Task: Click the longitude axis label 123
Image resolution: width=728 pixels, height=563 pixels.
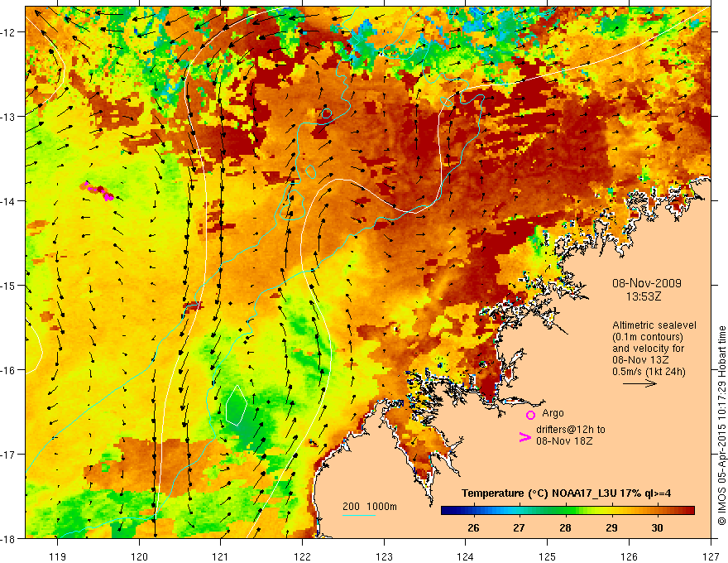Action: (384, 557)
